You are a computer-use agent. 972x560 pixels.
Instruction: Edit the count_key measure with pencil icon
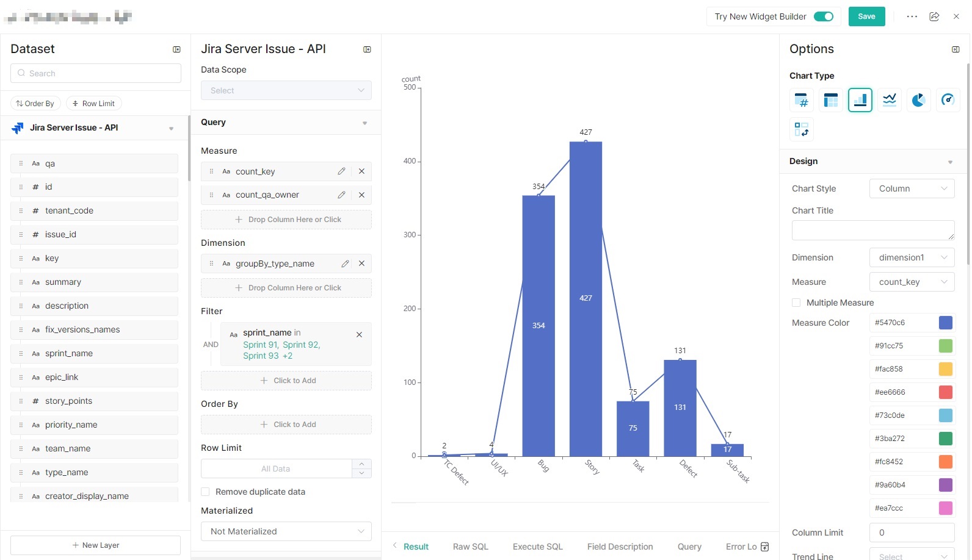tap(341, 171)
